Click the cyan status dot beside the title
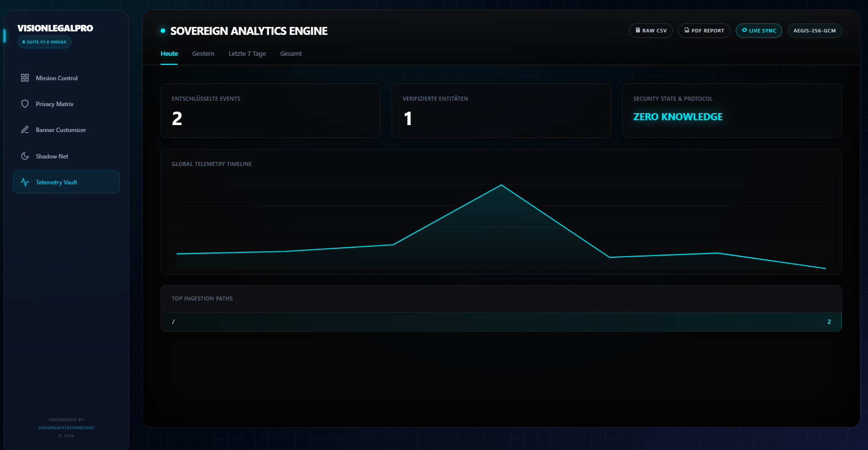Screen dimensions: 868x450 (x=163, y=31)
